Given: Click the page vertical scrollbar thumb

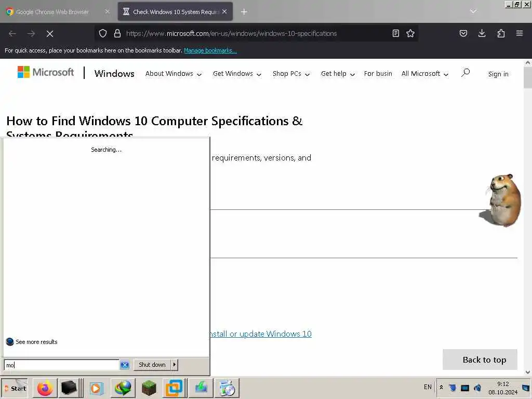Looking at the screenshot, I should point(528,77).
